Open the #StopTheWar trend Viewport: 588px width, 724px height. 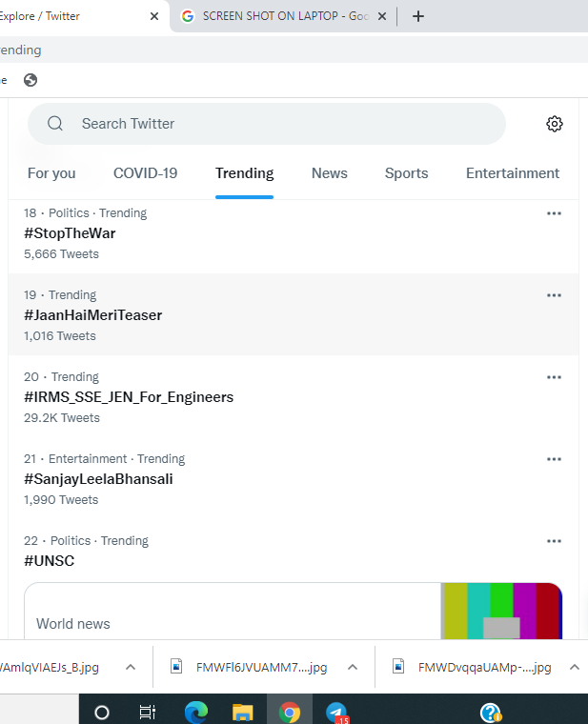(x=70, y=233)
